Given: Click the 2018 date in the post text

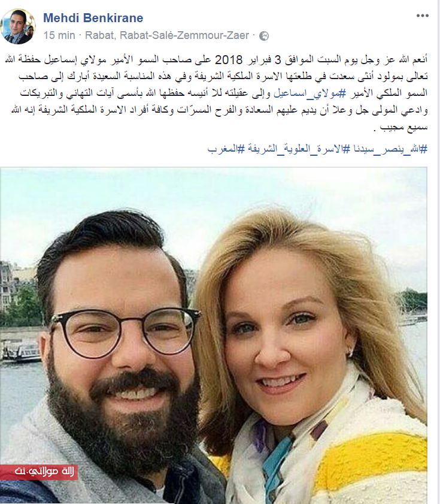Looking at the screenshot, I should (228, 60).
